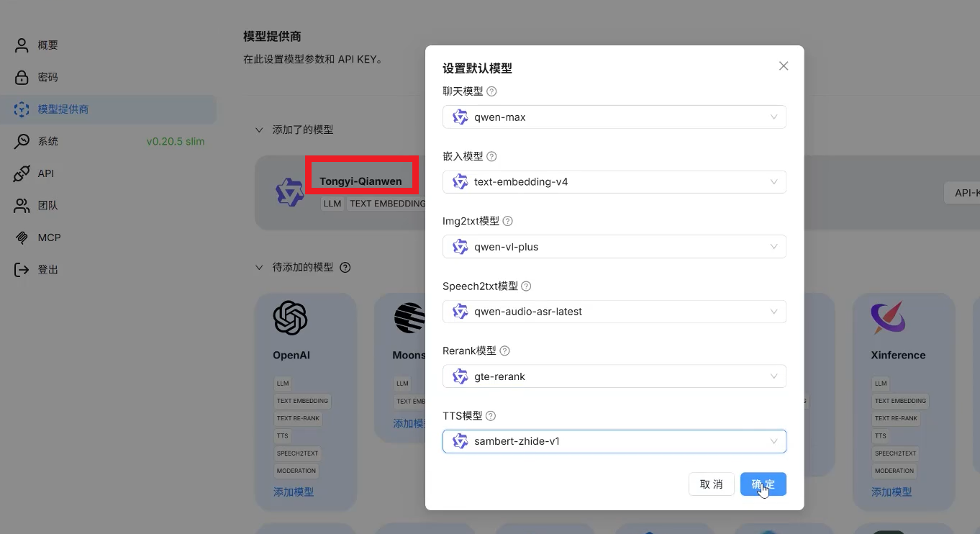
Task: Click SPEECH2TEXT tag in Xinference card
Action: (x=895, y=453)
